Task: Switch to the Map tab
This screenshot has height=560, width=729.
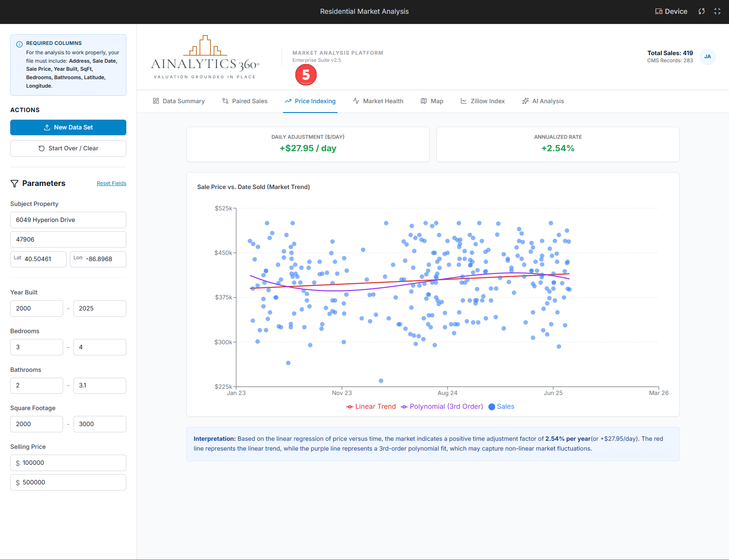Action: 432,101
